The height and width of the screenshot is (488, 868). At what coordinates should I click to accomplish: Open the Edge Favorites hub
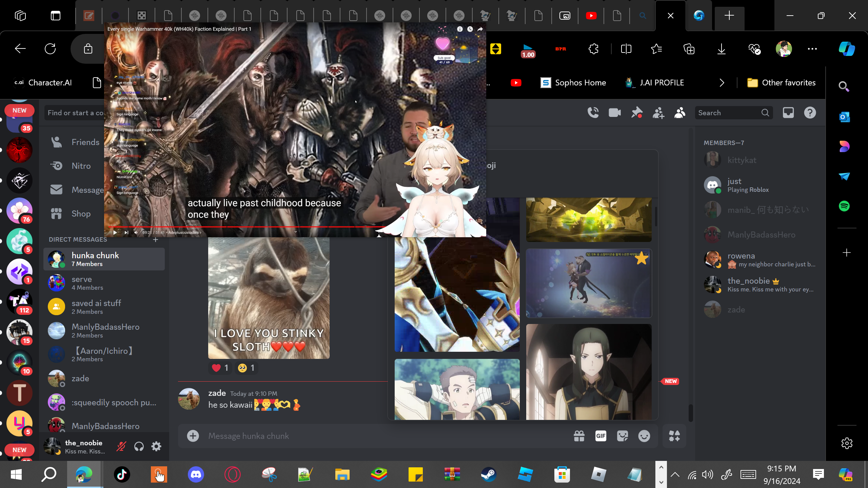click(x=656, y=49)
